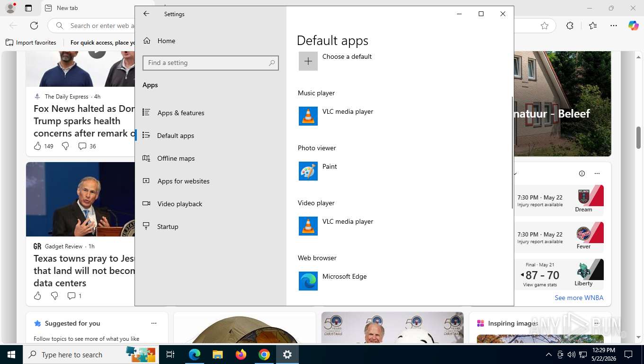Click VLC icon under Video player
This screenshot has width=644, height=364.
(x=308, y=226)
